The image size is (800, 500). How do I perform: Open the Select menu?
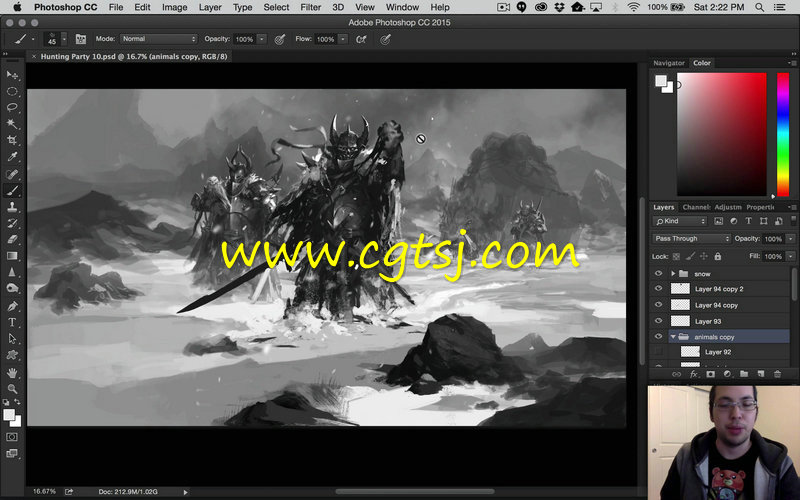(276, 7)
